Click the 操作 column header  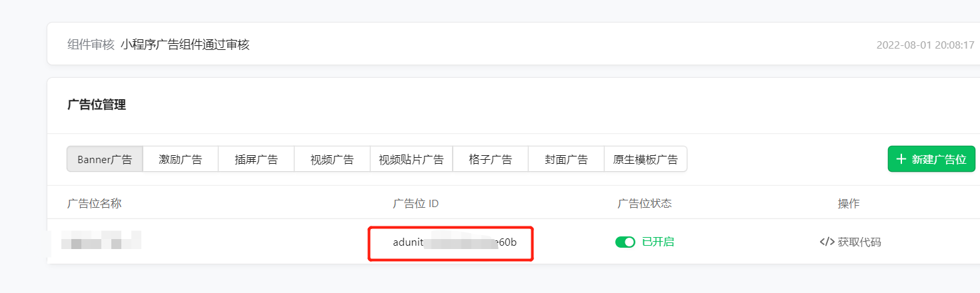point(848,203)
